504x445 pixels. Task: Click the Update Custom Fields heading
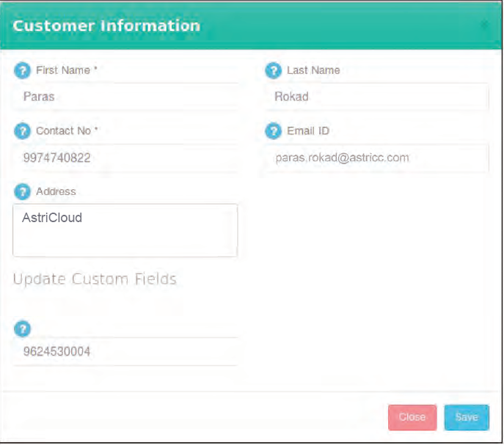[x=95, y=279]
